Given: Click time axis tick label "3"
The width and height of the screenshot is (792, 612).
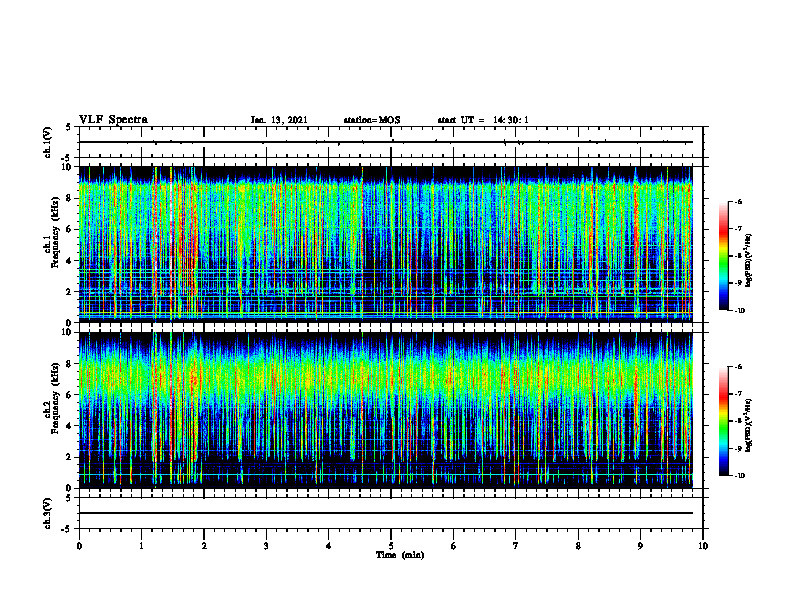Looking at the screenshot, I should (266, 546).
